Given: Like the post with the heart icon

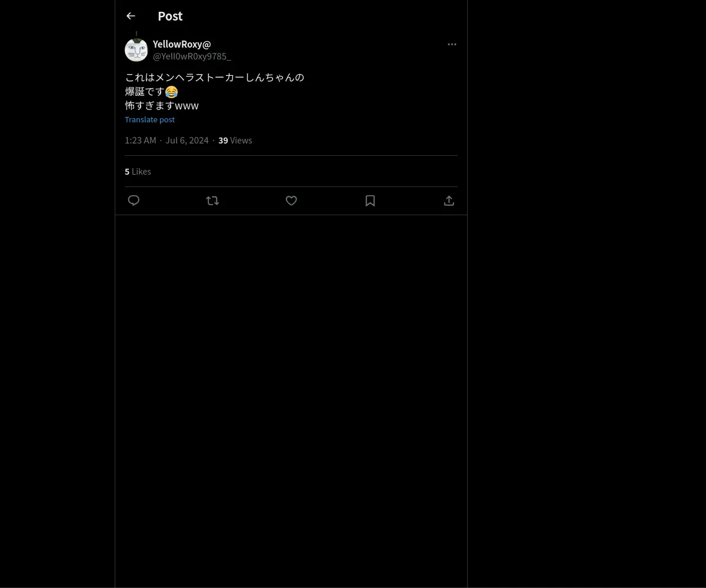Looking at the screenshot, I should pyautogui.click(x=291, y=201).
